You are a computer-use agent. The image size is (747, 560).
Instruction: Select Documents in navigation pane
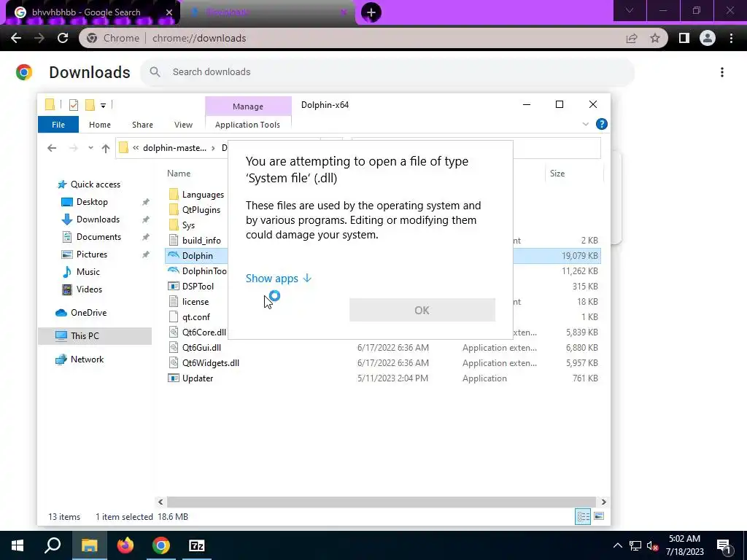[98, 237]
